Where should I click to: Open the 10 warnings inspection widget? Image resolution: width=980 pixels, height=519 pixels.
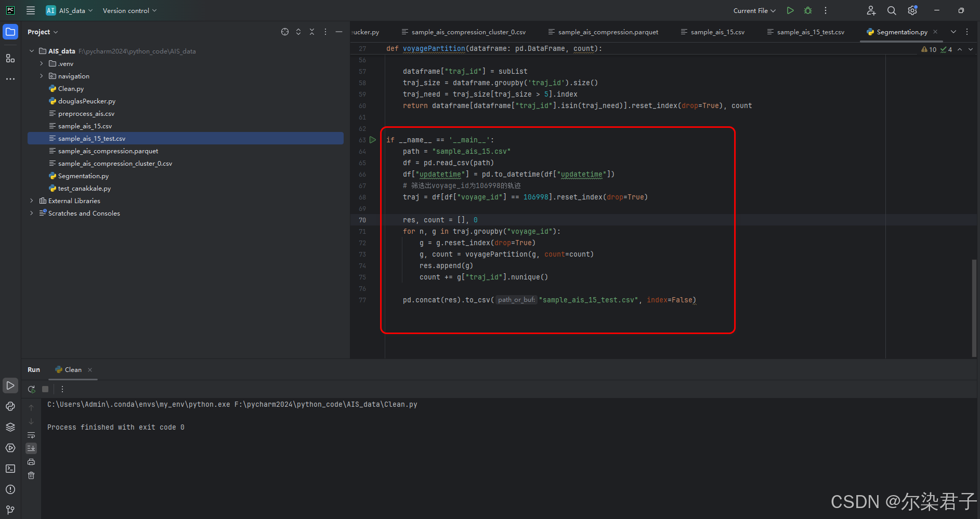(929, 49)
